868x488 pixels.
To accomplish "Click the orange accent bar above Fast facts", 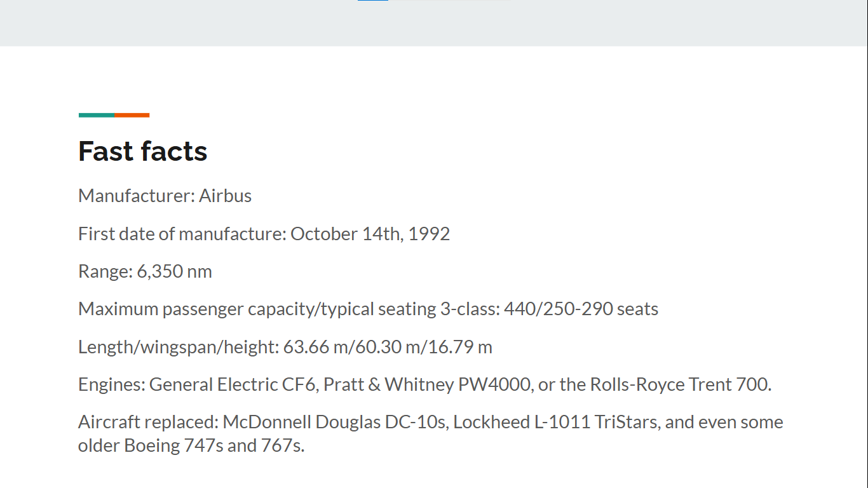I will point(132,115).
